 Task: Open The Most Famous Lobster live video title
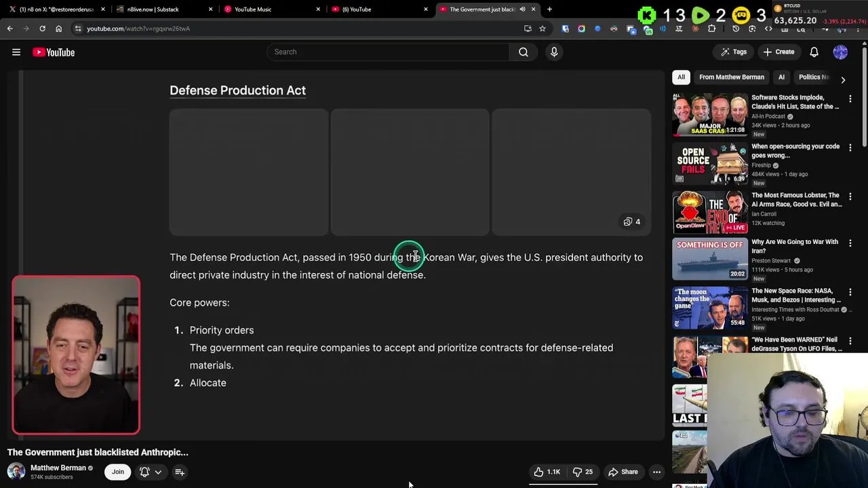[x=796, y=199]
